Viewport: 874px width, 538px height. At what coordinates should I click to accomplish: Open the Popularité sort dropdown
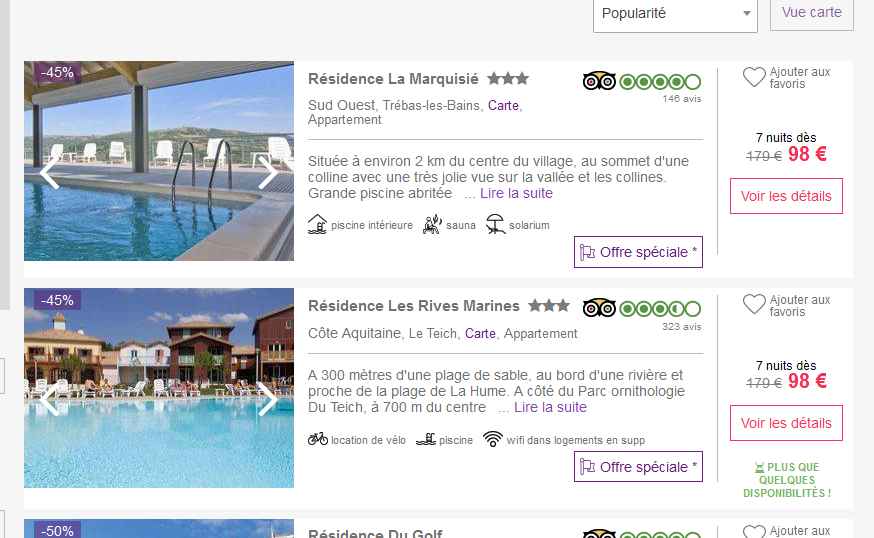click(675, 14)
